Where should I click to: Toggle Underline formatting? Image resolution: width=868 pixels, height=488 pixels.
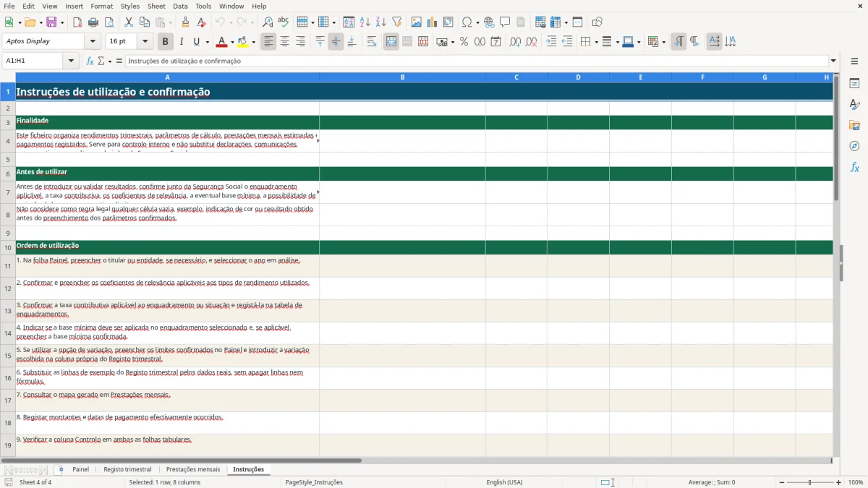pyautogui.click(x=196, y=42)
